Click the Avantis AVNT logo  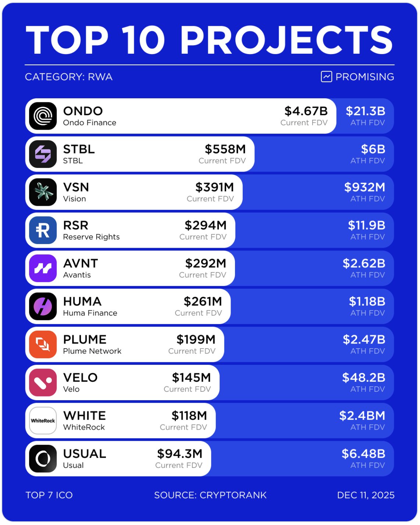coord(43,268)
